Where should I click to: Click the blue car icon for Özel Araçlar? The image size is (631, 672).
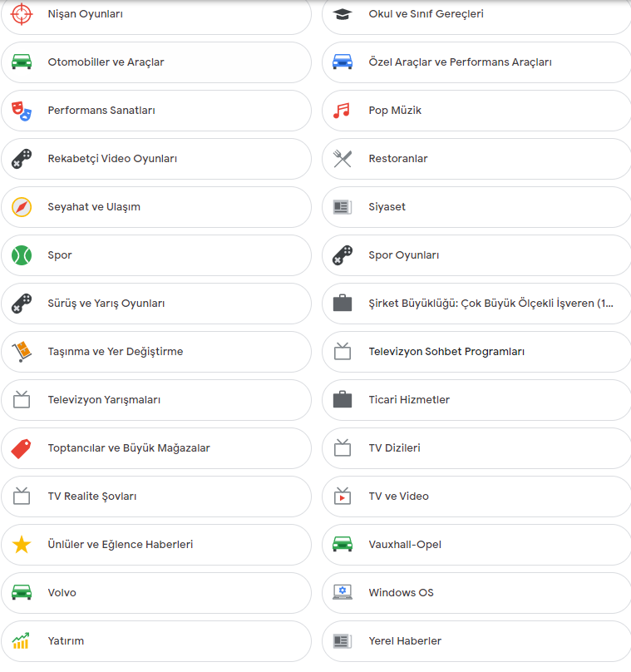point(343,62)
